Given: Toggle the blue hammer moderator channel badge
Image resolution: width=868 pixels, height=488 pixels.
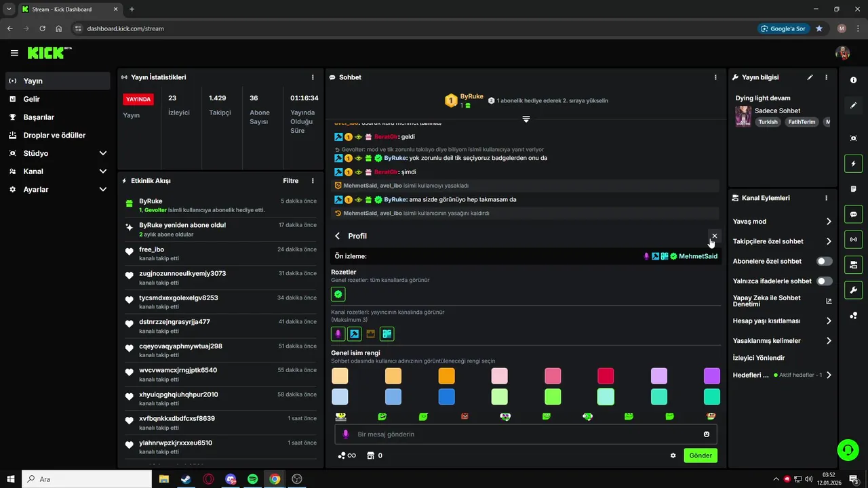Looking at the screenshot, I should pyautogui.click(x=354, y=333).
